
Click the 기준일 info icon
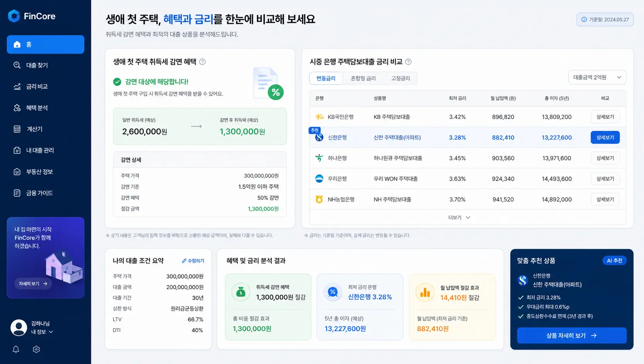584,19
